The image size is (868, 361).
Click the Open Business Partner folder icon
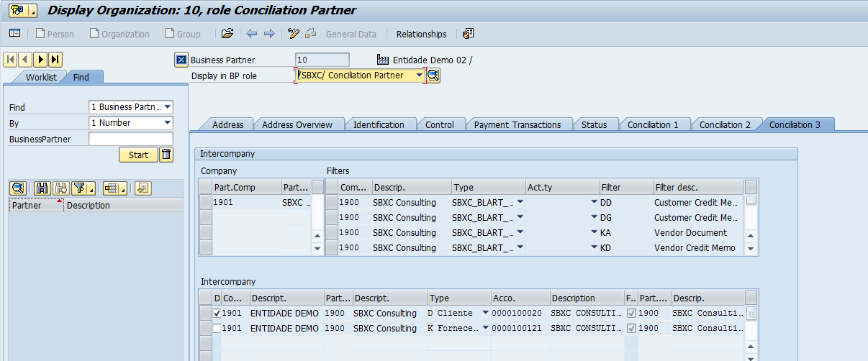pyautogui.click(x=227, y=34)
